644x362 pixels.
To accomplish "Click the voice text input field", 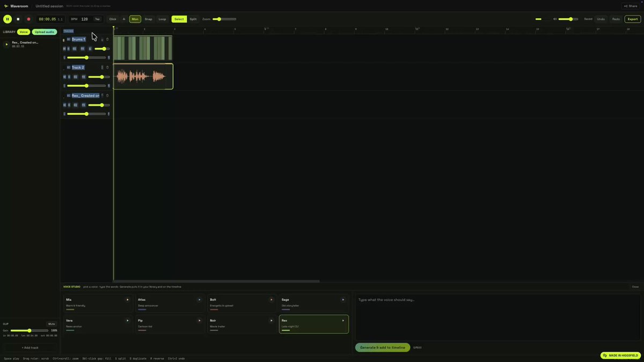I will pyautogui.click(x=497, y=316).
